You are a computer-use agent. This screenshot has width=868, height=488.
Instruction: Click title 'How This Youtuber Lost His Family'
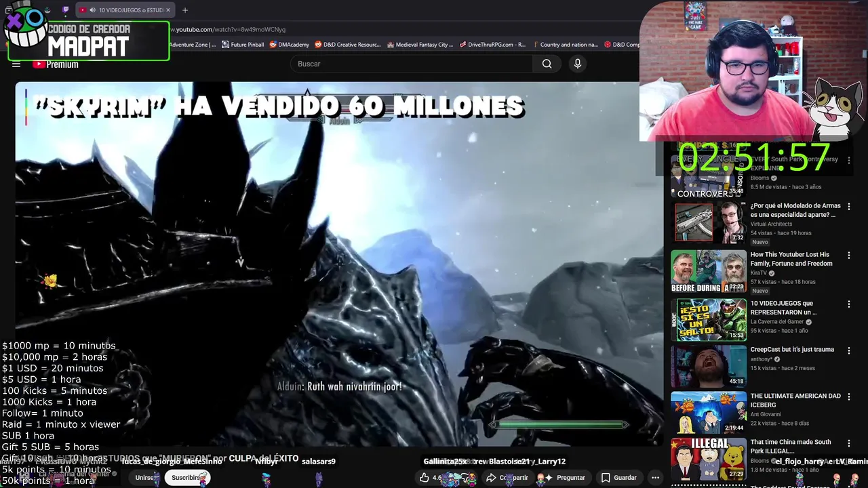(791, 259)
